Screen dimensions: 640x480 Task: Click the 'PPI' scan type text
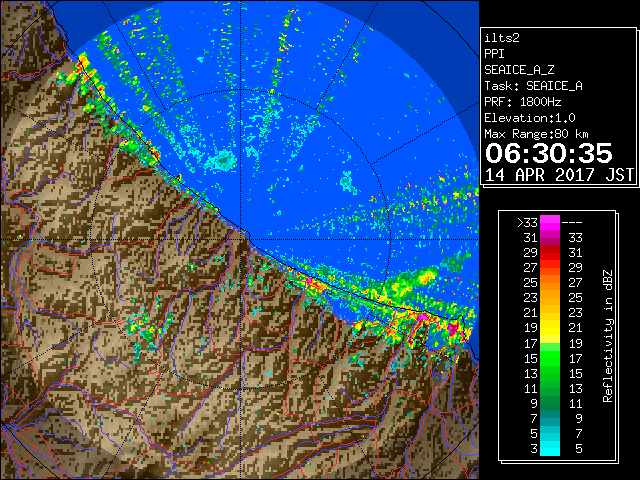click(x=494, y=54)
